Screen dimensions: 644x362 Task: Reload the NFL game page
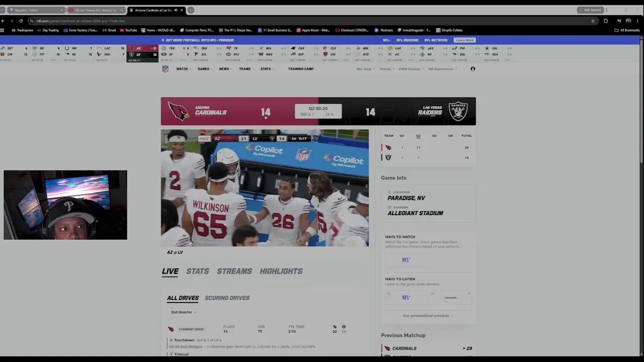click(x=21, y=21)
